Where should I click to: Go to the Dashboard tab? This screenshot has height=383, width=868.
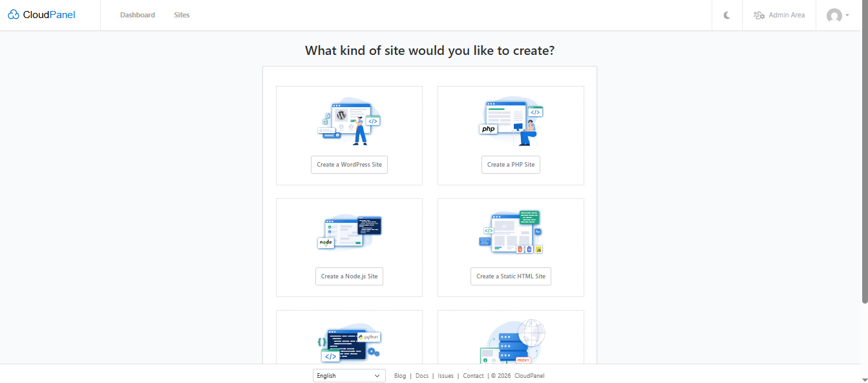137,15
